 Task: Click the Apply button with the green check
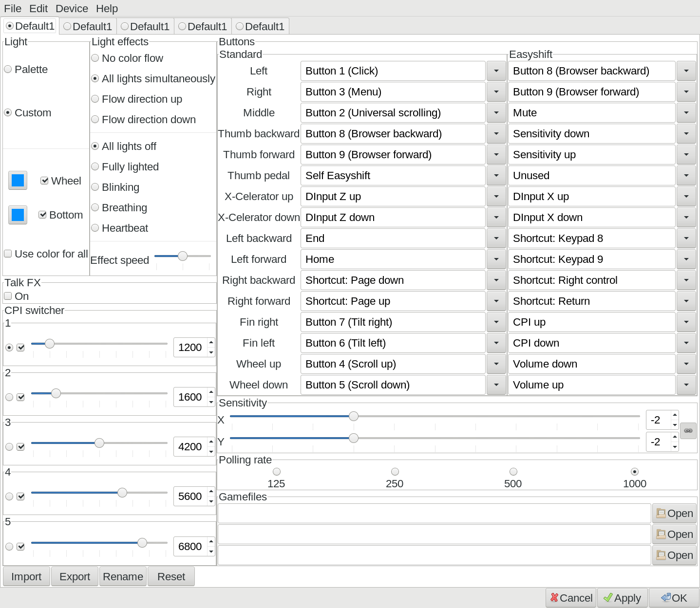click(x=623, y=598)
